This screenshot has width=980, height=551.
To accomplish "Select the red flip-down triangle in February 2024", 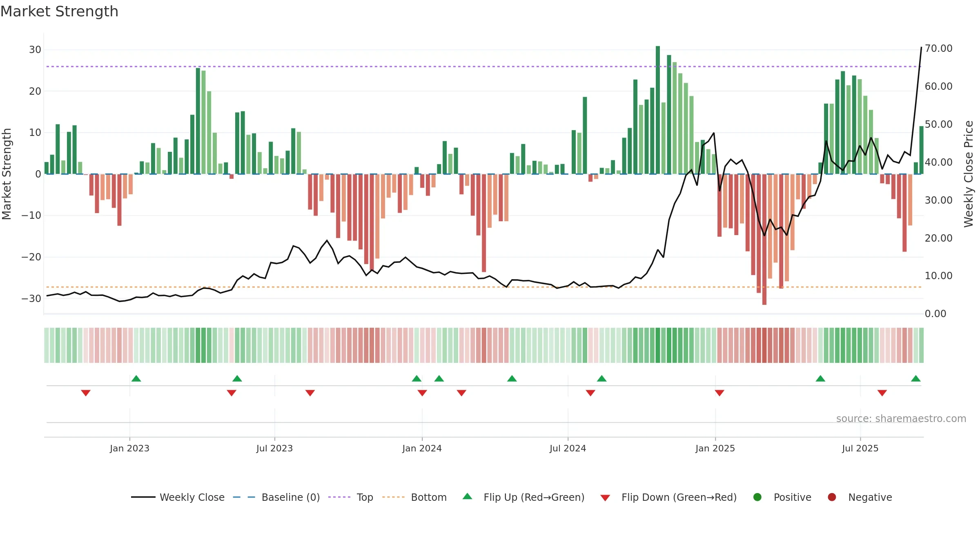I will (x=461, y=393).
